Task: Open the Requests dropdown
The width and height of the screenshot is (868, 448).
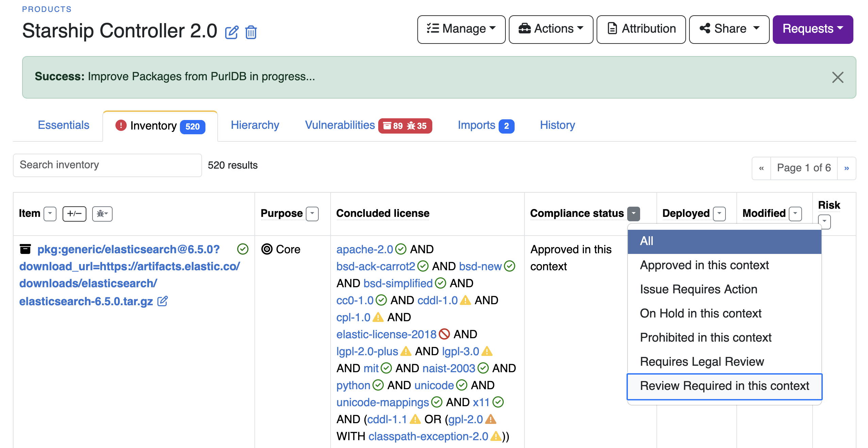Action: point(813,29)
